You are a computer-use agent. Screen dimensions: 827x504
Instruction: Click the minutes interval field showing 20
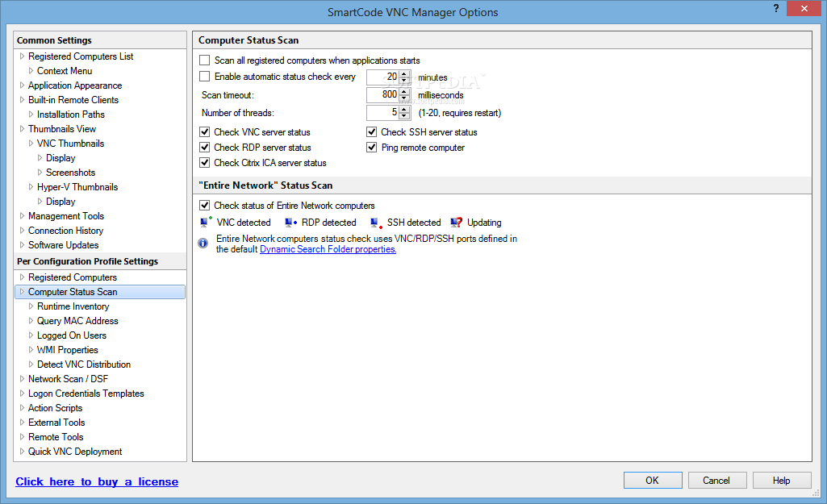tap(383, 77)
